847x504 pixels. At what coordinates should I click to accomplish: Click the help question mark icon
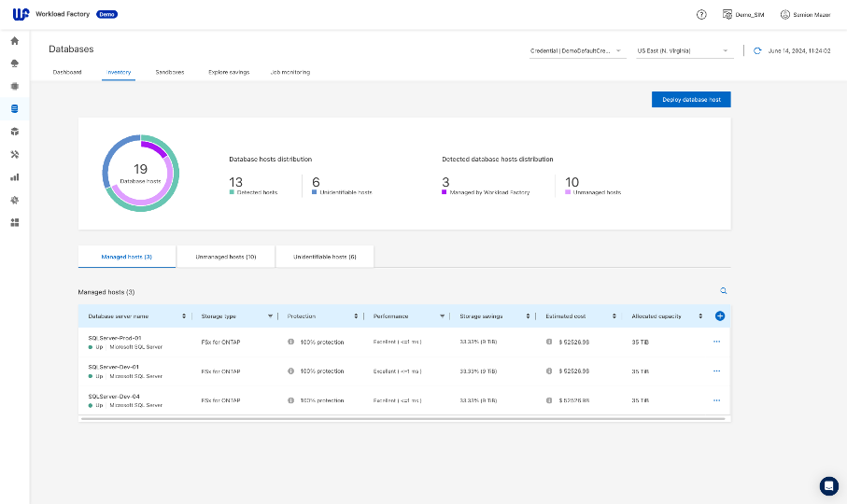[701, 15]
